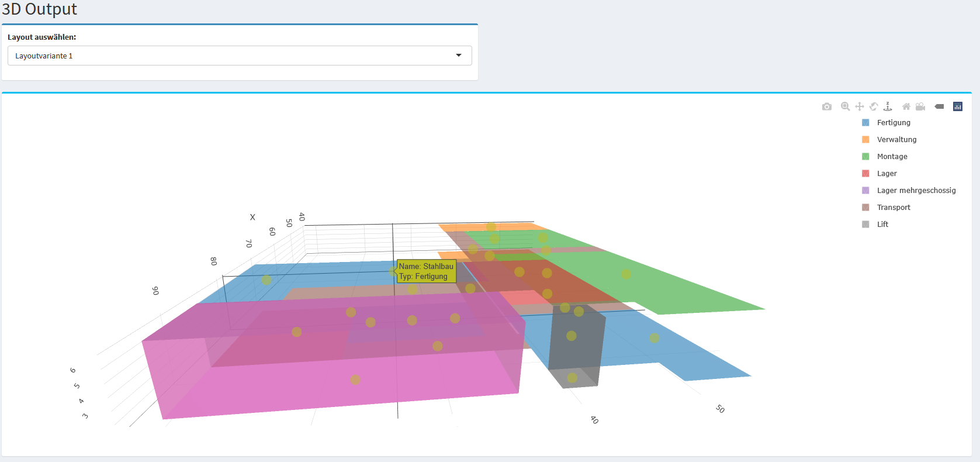This screenshot has width=980, height=462.
Task: Toggle hover closest data tag icon
Action: click(939, 106)
